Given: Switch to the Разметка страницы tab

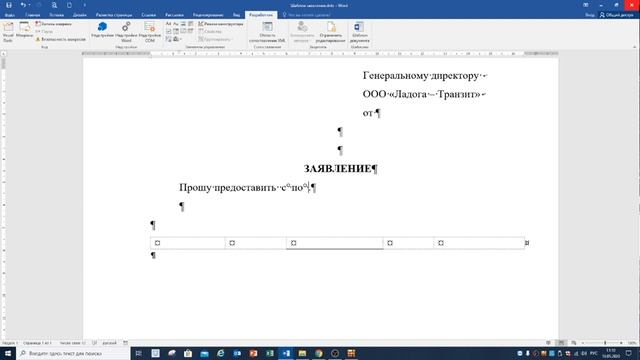Looking at the screenshot, I should click(114, 15).
